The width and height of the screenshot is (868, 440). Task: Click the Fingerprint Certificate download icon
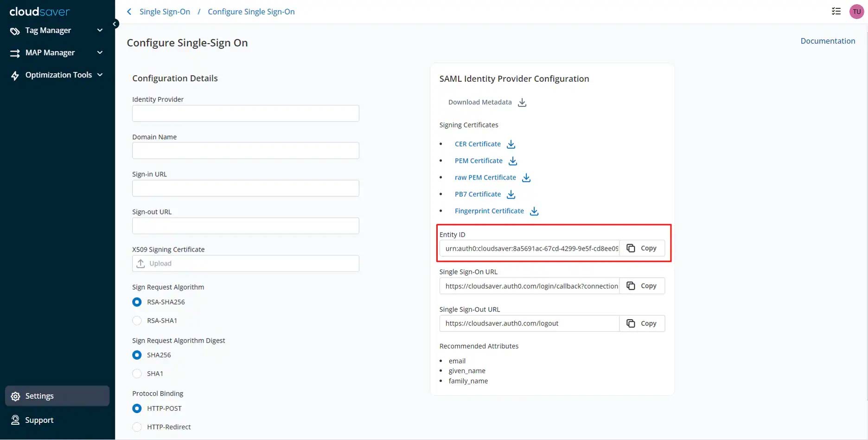(534, 211)
